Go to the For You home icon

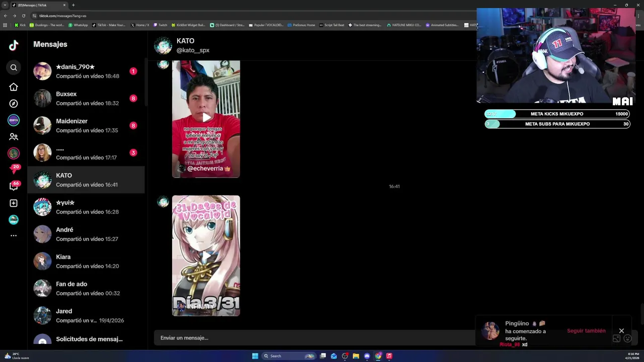coord(14,87)
